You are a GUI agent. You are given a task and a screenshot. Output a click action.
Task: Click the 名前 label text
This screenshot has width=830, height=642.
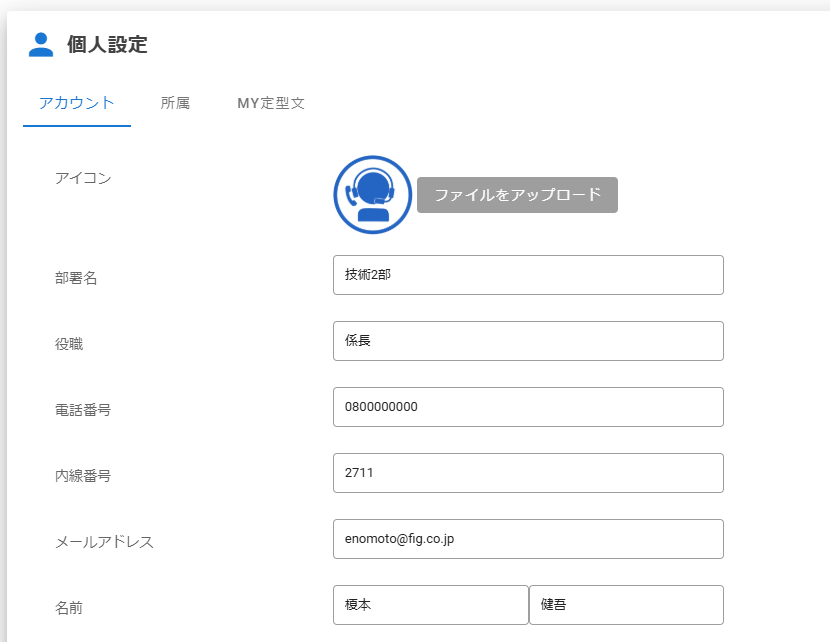pyautogui.click(x=69, y=608)
